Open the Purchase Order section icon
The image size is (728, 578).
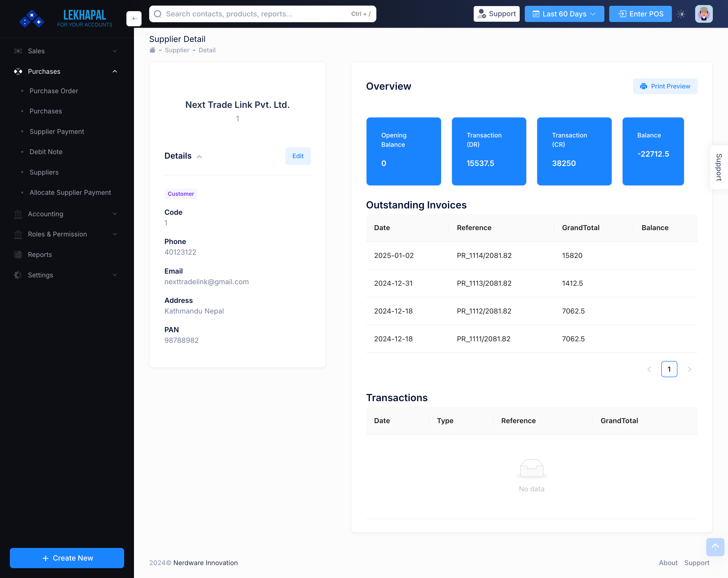(22, 91)
